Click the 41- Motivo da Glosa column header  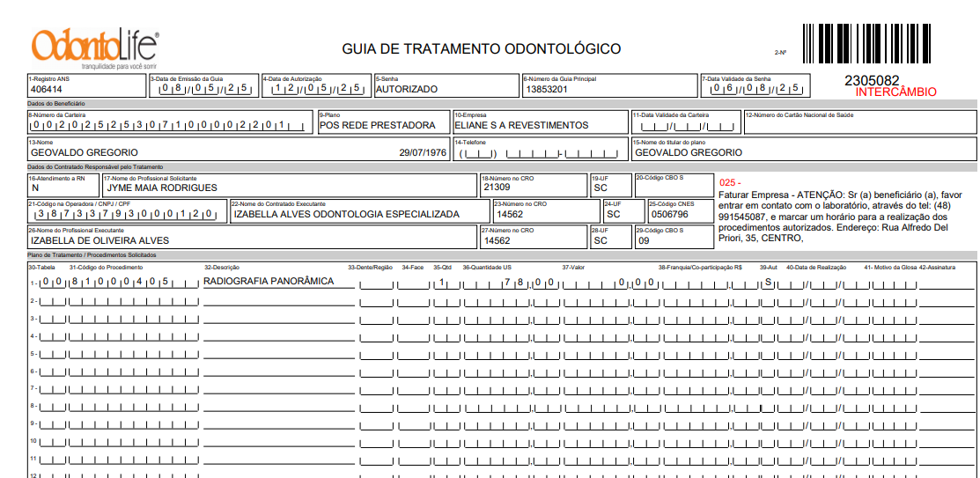tap(890, 268)
